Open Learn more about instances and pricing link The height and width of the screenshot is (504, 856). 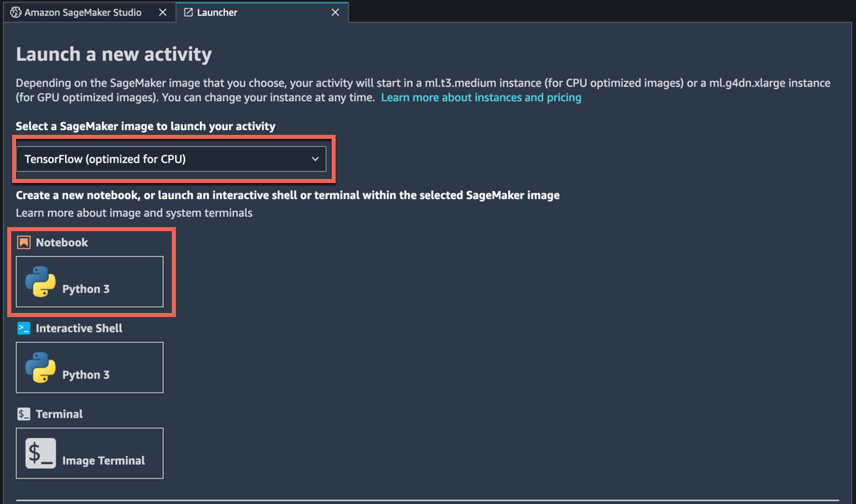[x=481, y=97]
